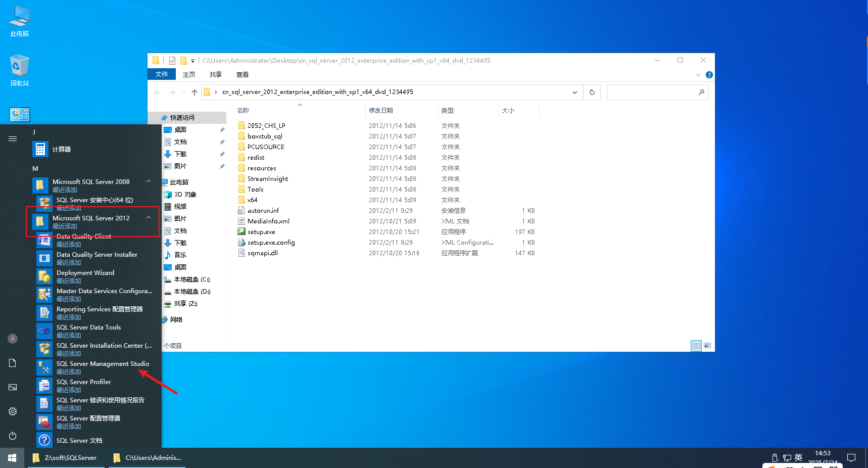Screen dimensions: 868x468
Task: Sort by 大小 column header
Action: tap(519, 110)
